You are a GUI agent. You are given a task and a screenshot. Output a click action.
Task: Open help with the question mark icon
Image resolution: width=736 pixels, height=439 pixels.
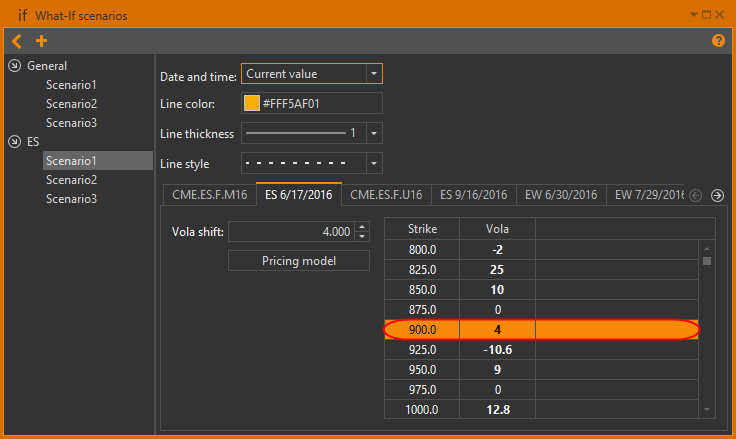pyautogui.click(x=718, y=41)
